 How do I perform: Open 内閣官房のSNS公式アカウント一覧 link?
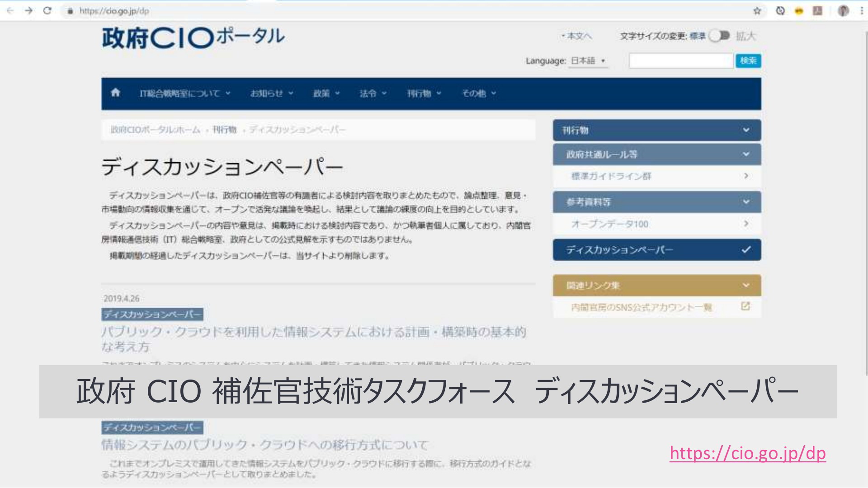641,308
